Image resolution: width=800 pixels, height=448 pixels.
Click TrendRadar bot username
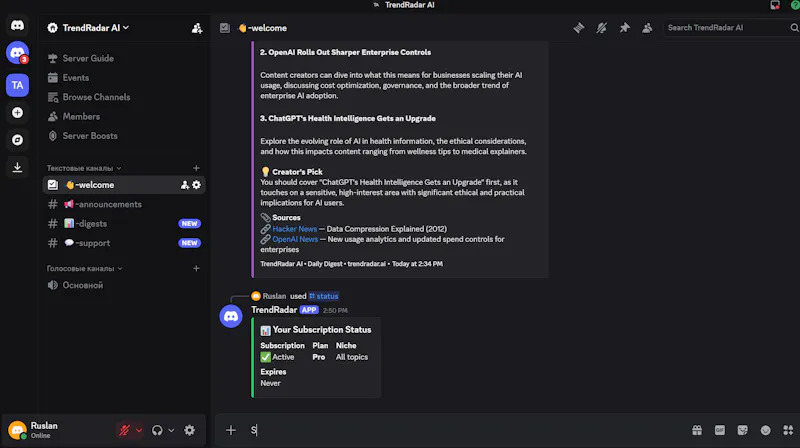[x=274, y=310]
